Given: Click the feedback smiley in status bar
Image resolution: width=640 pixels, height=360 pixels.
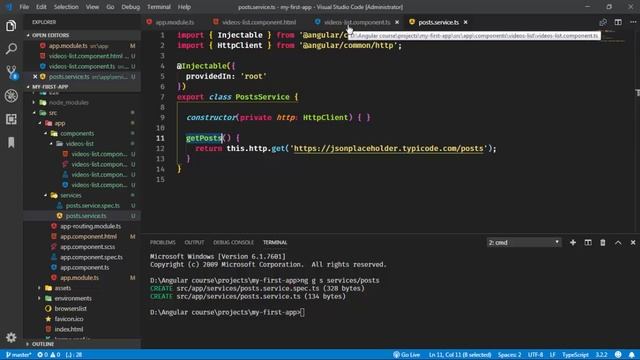Looking at the screenshot, I should point(618,355).
